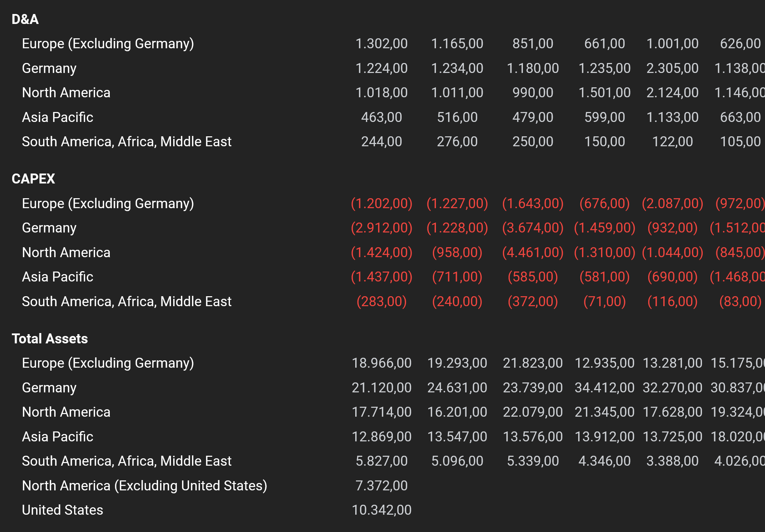765x532 pixels.
Task: Click the 34.412,00 Germany total assets value
Action: click(x=604, y=388)
